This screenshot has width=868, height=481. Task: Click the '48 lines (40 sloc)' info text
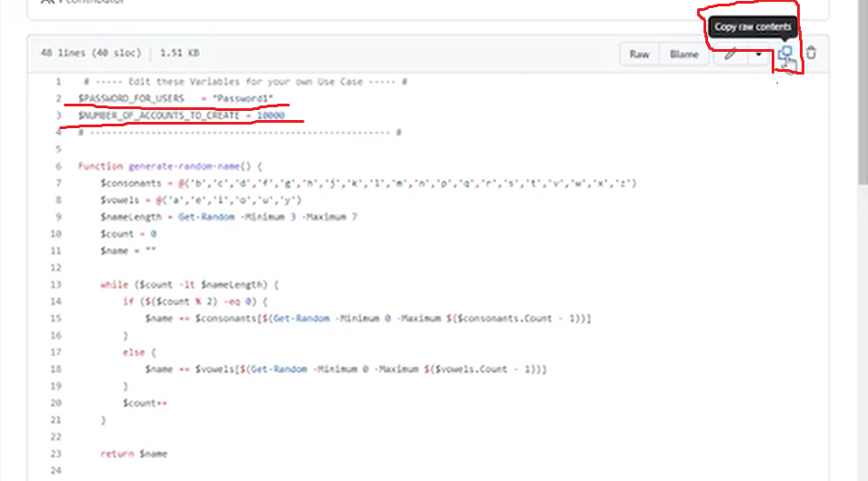[x=91, y=53]
